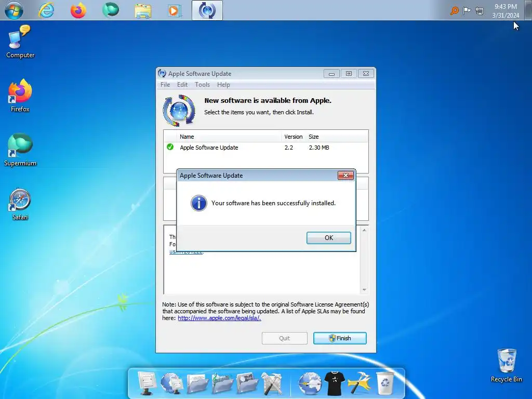The image size is (532, 399).
Task: Open the Computer desktop icon
Action: 20,42
